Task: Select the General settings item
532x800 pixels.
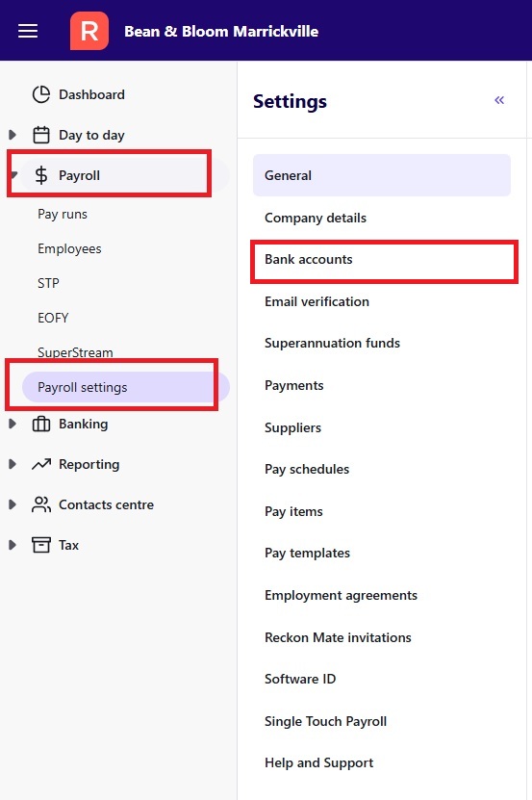Action: pos(382,175)
